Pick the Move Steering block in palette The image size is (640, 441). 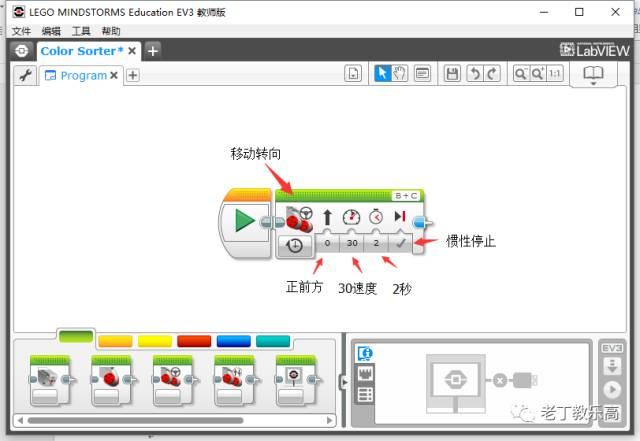173,381
